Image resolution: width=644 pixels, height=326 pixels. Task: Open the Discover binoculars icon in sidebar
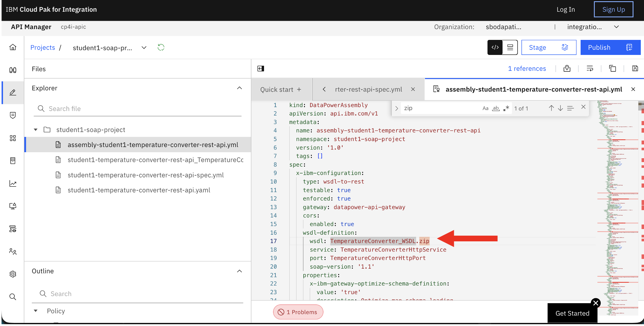point(13,70)
